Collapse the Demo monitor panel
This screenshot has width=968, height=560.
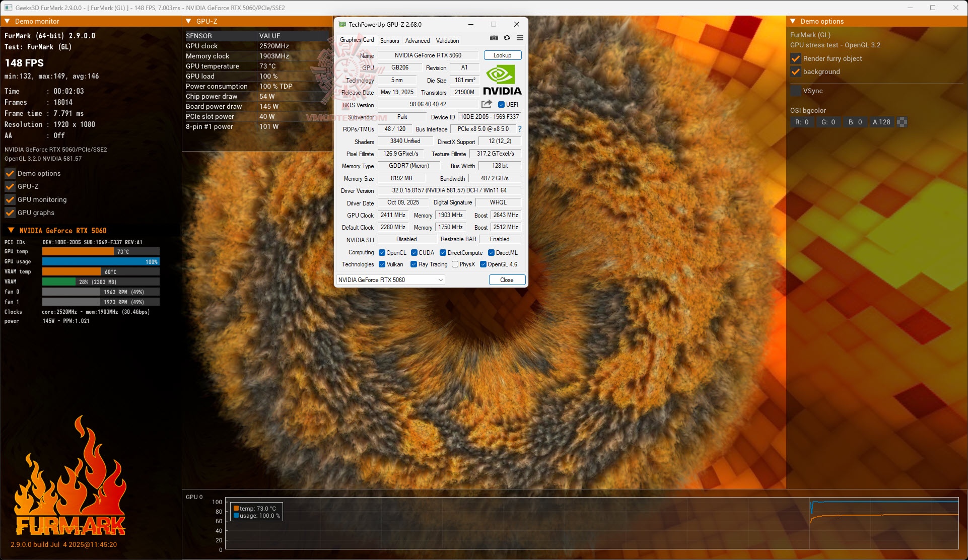click(7, 21)
